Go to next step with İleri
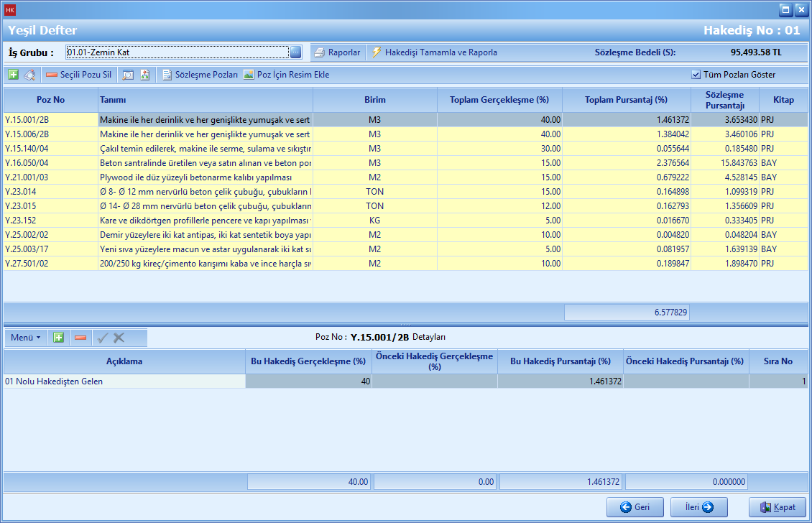This screenshot has width=812, height=523. pos(698,507)
